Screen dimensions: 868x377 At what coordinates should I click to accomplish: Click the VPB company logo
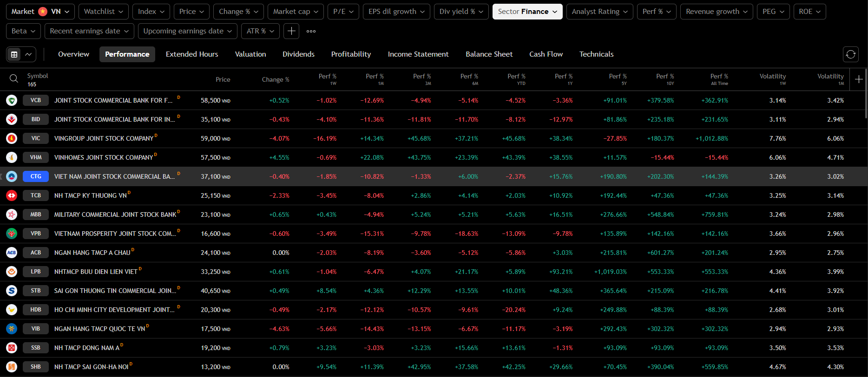pyautogui.click(x=12, y=234)
